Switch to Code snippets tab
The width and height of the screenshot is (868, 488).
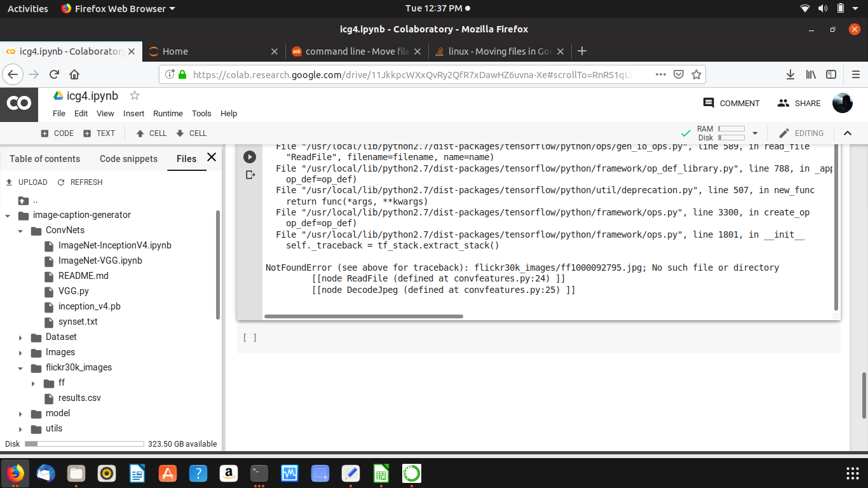pyautogui.click(x=128, y=159)
